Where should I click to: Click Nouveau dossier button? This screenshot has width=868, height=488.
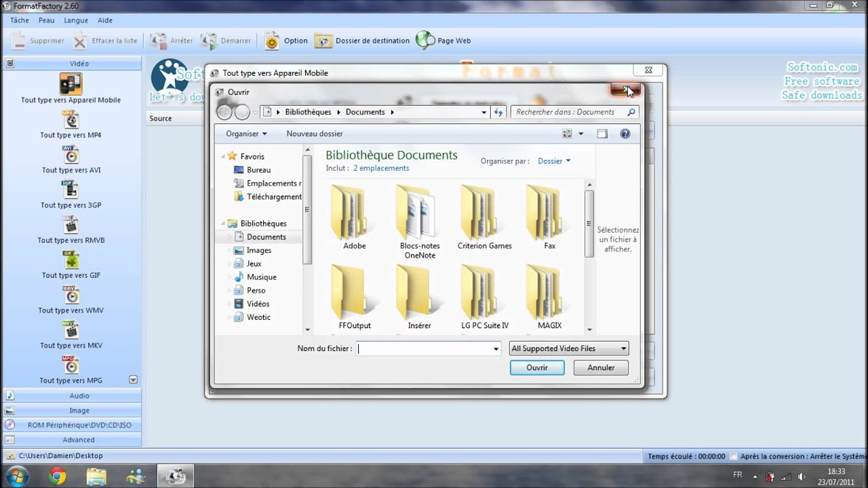315,134
